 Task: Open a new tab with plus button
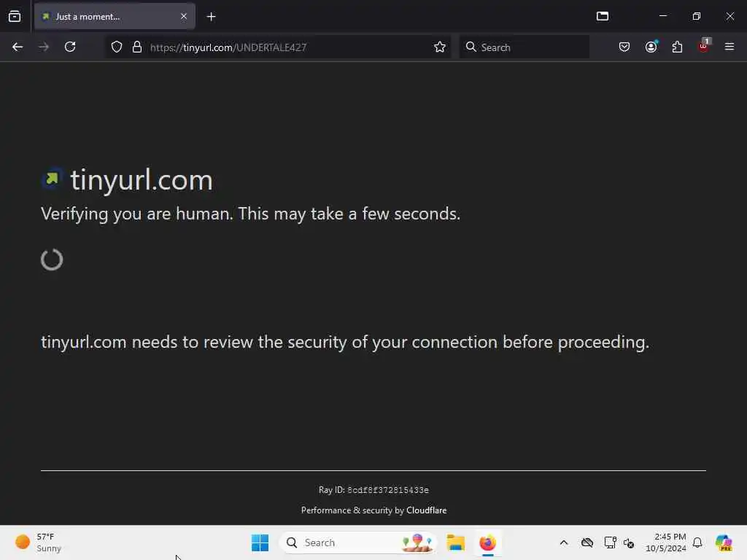211,17
